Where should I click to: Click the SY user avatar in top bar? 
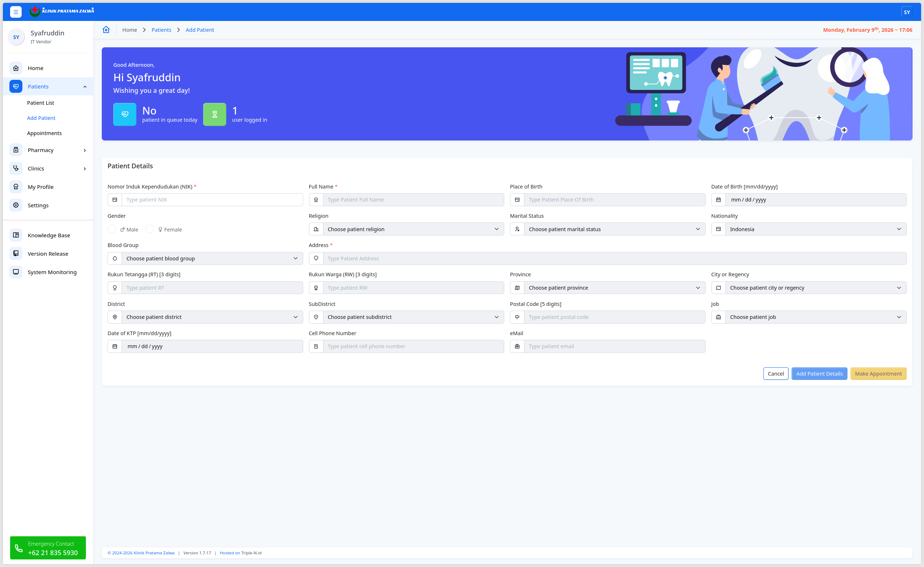click(906, 12)
